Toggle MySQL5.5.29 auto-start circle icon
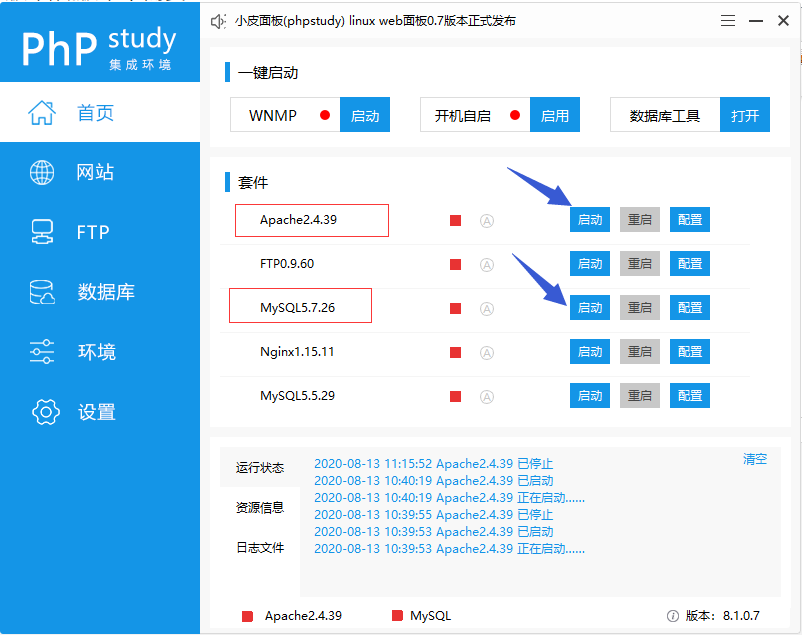Image resolution: width=802 pixels, height=635 pixels. point(487,397)
